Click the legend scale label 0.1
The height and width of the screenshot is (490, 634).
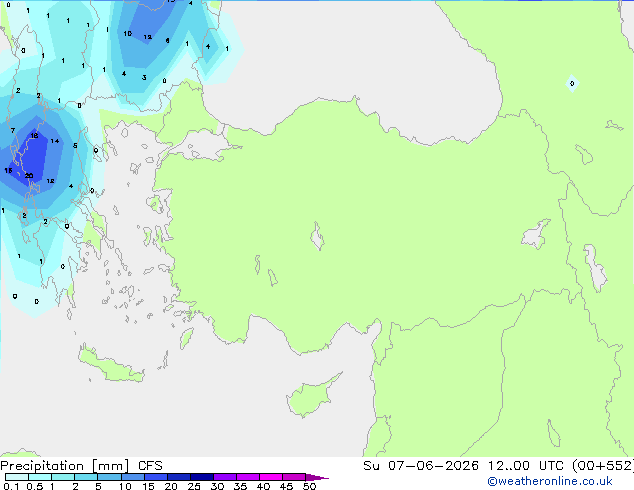[x=11, y=486]
